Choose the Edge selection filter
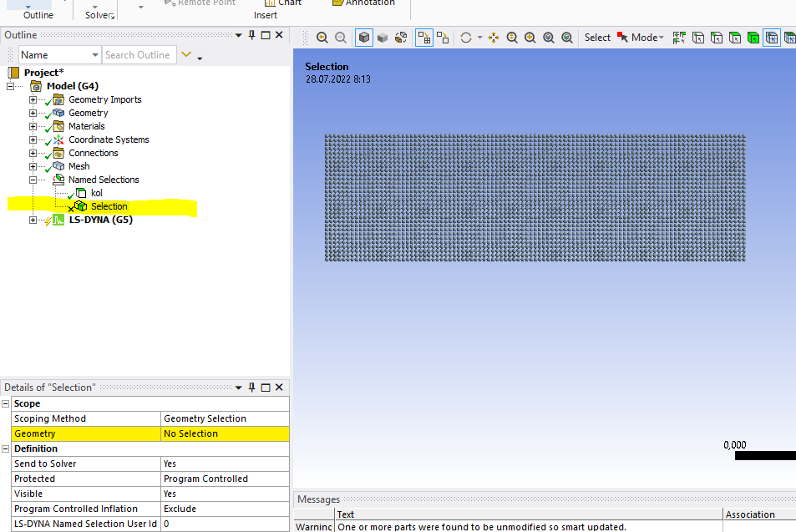The height and width of the screenshot is (532, 796). click(x=717, y=38)
